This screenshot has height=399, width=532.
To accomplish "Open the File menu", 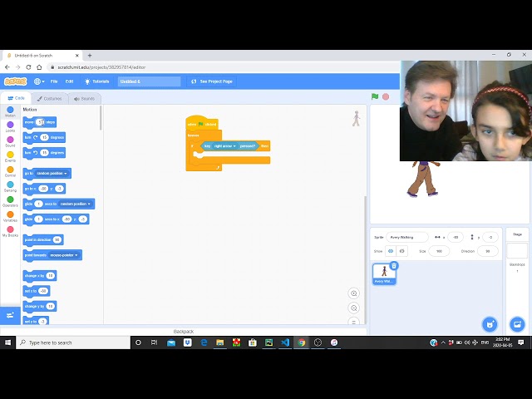I will click(x=54, y=81).
